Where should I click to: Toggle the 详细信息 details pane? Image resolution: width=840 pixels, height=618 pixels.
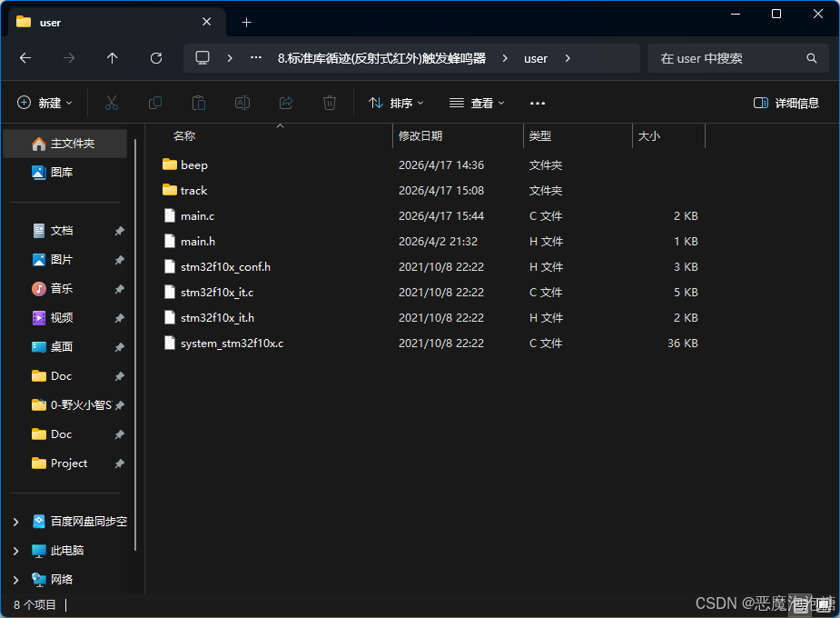[786, 103]
